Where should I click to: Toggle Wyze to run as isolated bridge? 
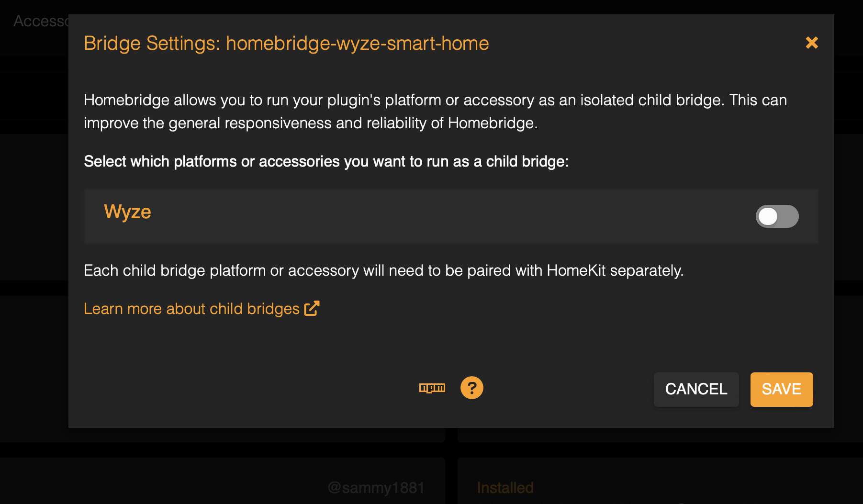pos(777,216)
